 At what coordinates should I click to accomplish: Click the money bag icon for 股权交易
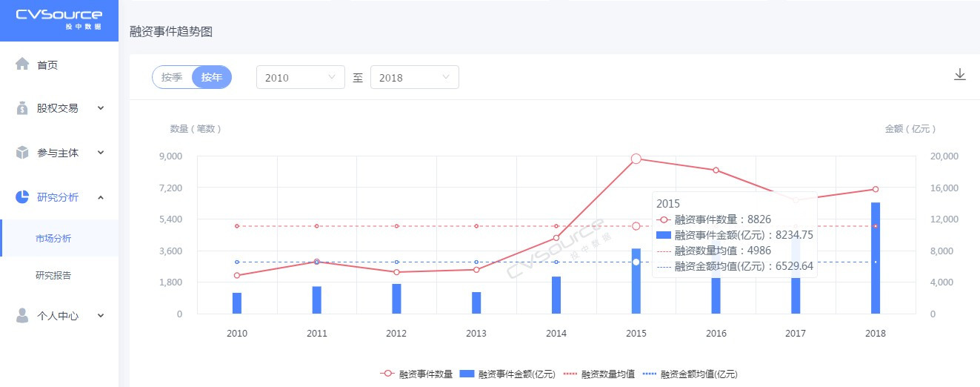[22, 108]
